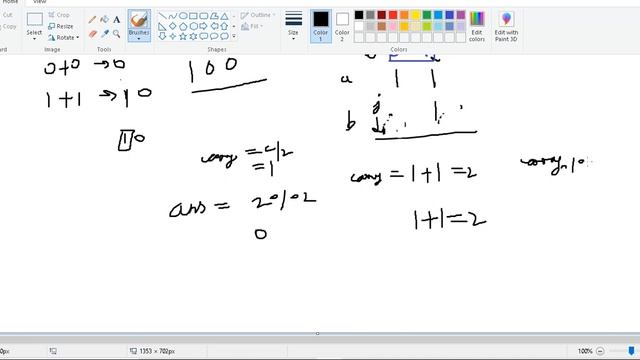Screen dimensions: 640x360
Task: Switch to the Home ribbon tab
Action: click(10, 2)
